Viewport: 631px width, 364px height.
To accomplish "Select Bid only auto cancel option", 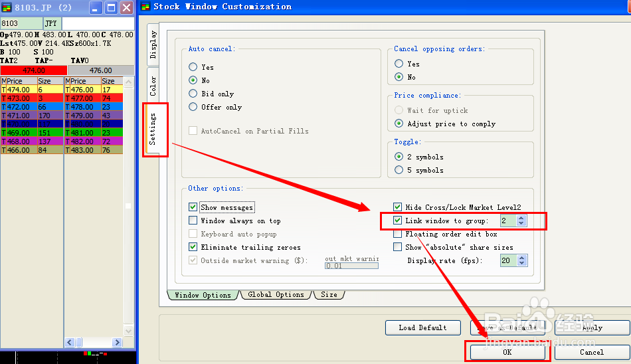I will [193, 94].
